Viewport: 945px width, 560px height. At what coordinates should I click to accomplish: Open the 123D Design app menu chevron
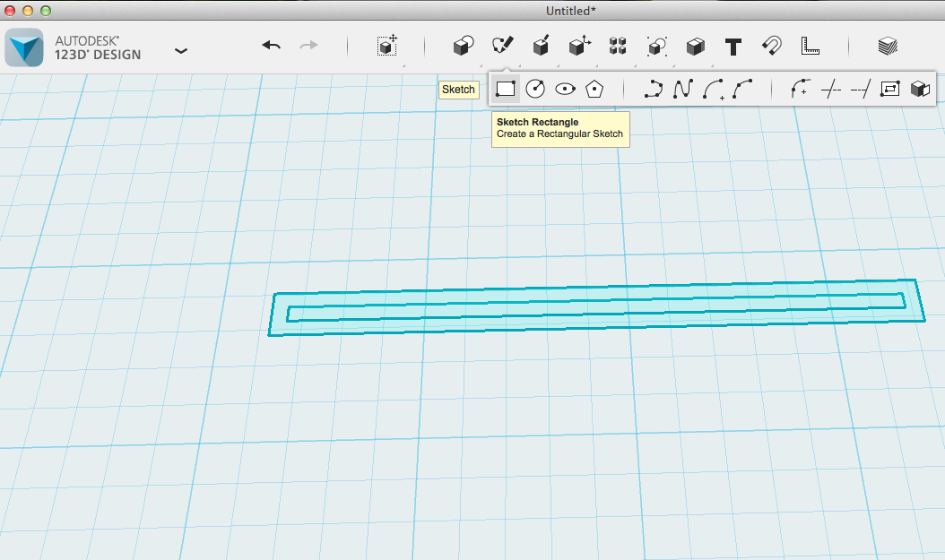[181, 50]
